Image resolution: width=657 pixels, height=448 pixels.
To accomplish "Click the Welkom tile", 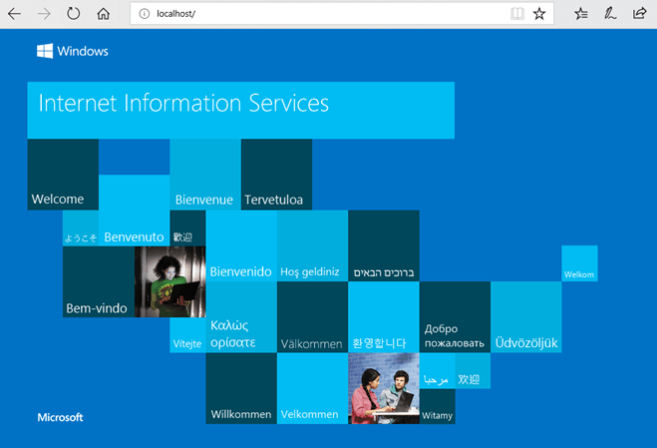I will [579, 263].
